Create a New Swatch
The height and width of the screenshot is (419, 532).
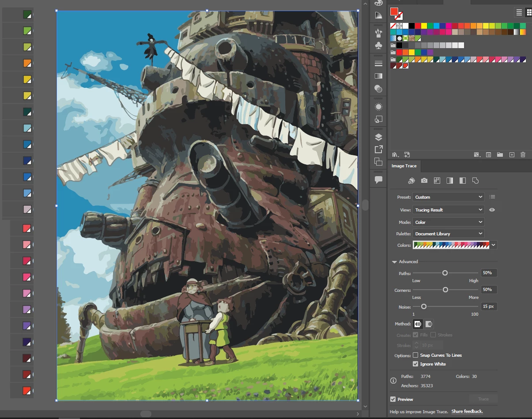point(512,155)
